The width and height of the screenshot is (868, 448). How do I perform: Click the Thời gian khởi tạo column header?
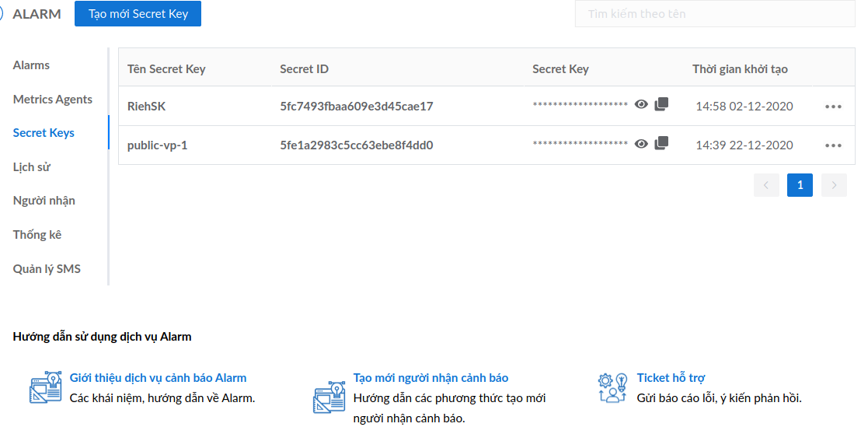click(x=740, y=69)
